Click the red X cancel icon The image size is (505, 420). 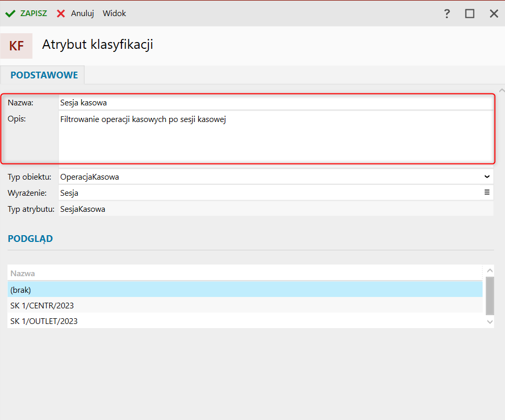tap(61, 13)
